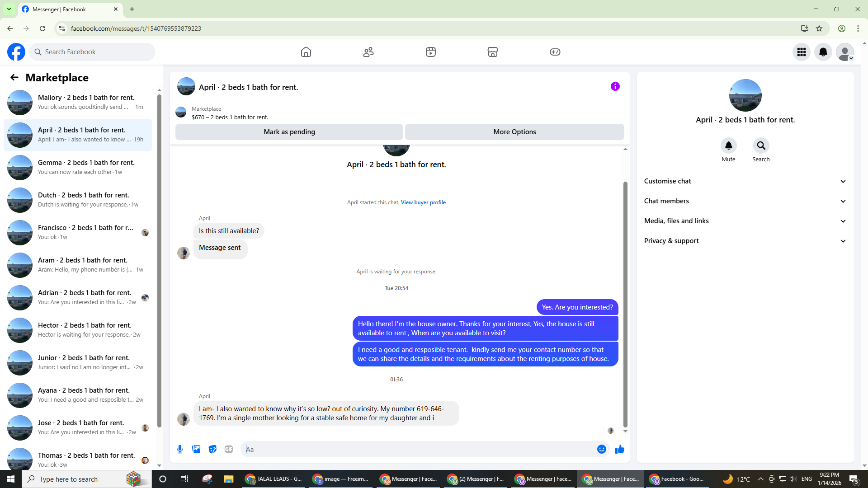Image resolution: width=868 pixels, height=488 pixels.
Task: Expand the Chat members section
Action: tap(745, 201)
